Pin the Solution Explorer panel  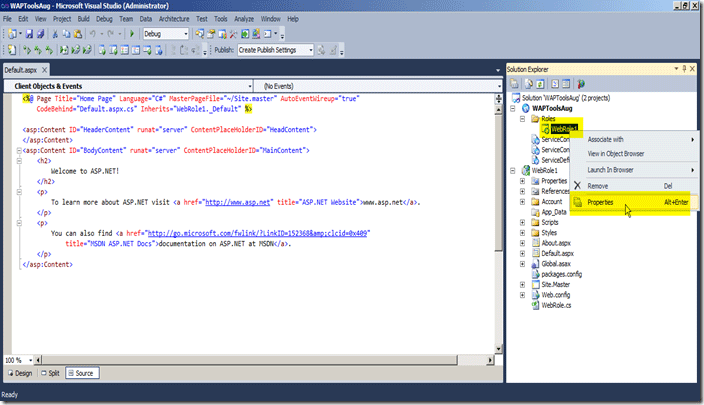pyautogui.click(x=684, y=69)
